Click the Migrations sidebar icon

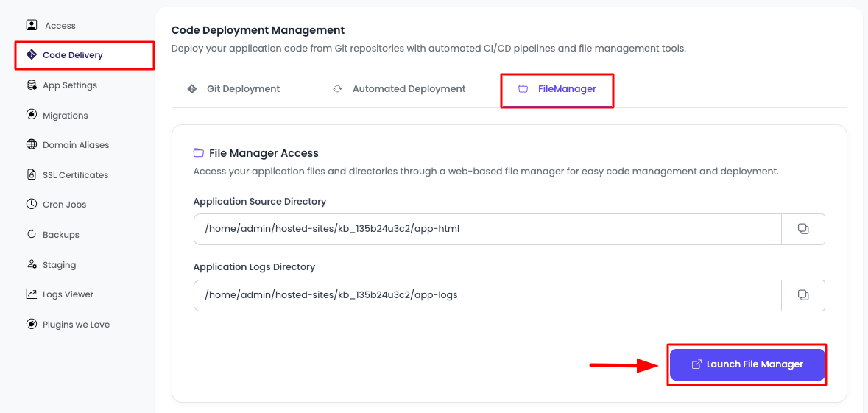click(x=32, y=115)
